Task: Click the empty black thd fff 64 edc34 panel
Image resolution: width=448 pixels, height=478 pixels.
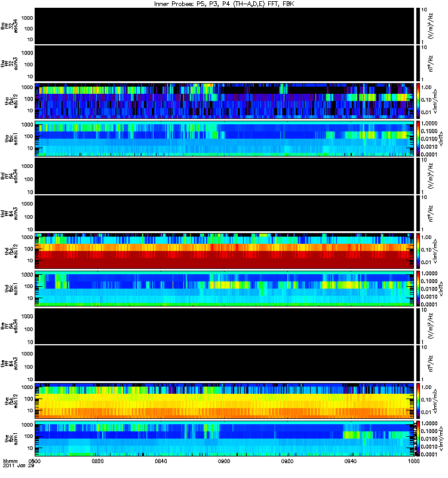Action: [224, 176]
